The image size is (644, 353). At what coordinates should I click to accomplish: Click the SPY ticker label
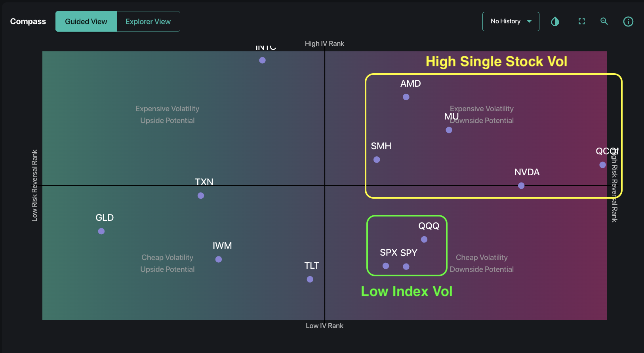[x=409, y=252]
